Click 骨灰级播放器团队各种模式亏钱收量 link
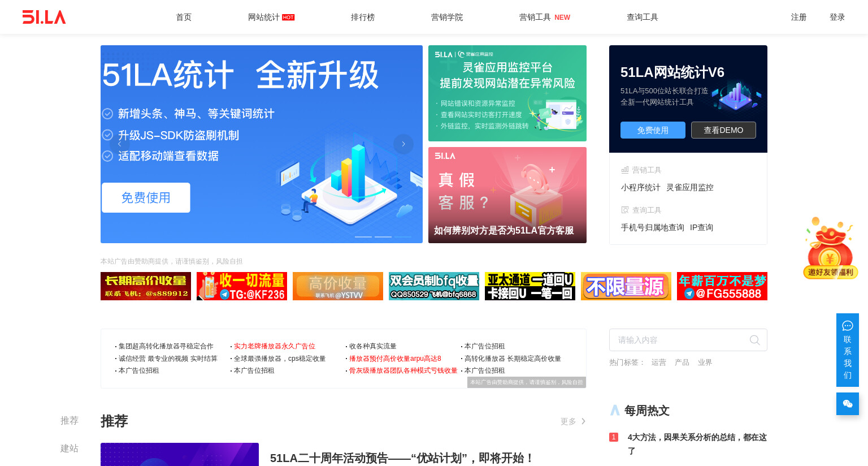Viewport: 868px width, 466px height. coord(403,370)
